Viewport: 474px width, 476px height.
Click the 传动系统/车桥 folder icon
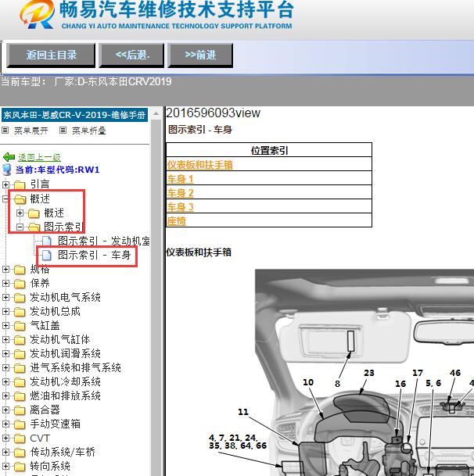pos(20,453)
